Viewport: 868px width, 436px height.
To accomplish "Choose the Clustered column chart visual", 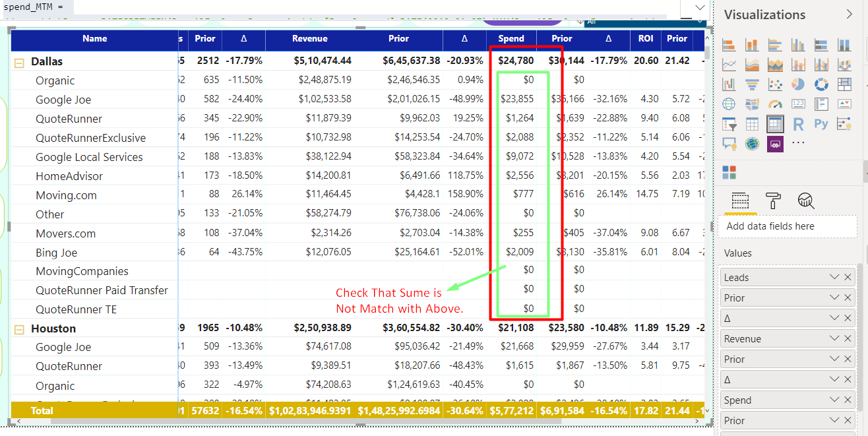I will point(798,45).
